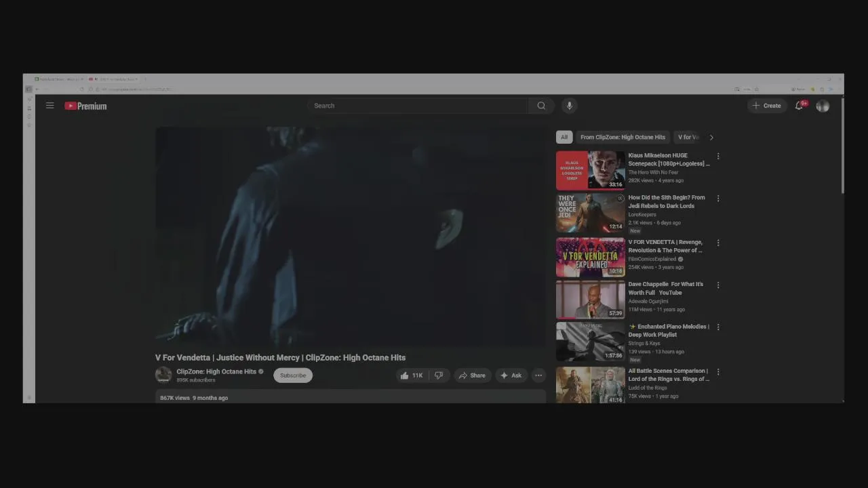868x488 pixels.
Task: Open channel FilmComicsExplained
Action: [x=652, y=259]
